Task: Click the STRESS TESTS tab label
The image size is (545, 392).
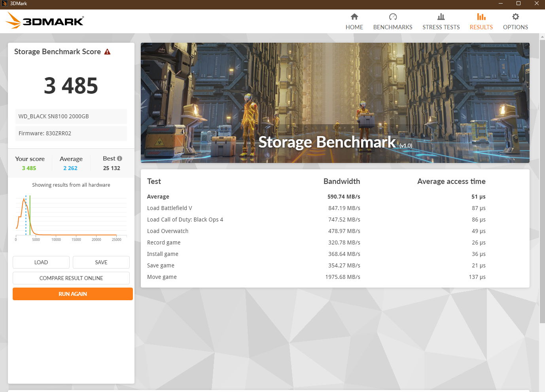Action: point(441,27)
